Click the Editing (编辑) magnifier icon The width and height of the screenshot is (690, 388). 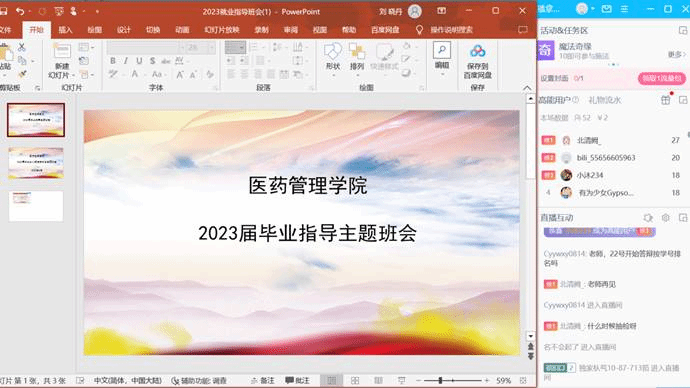(441, 50)
